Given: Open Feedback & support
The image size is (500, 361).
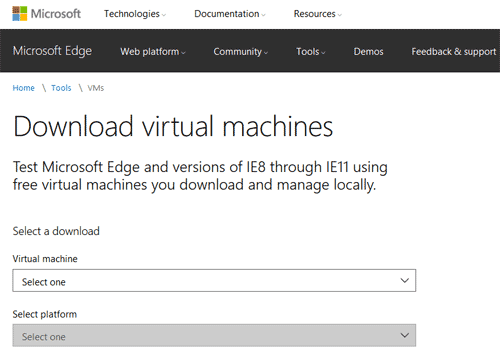Looking at the screenshot, I should pos(454,52).
